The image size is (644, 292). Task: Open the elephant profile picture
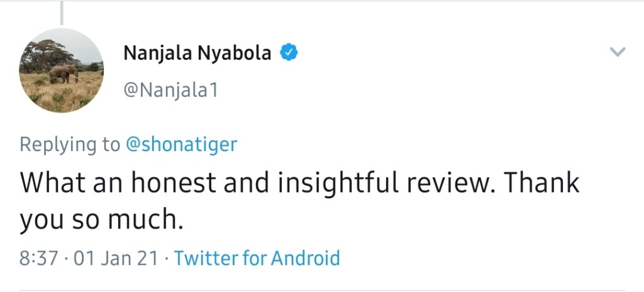pyautogui.click(x=61, y=70)
